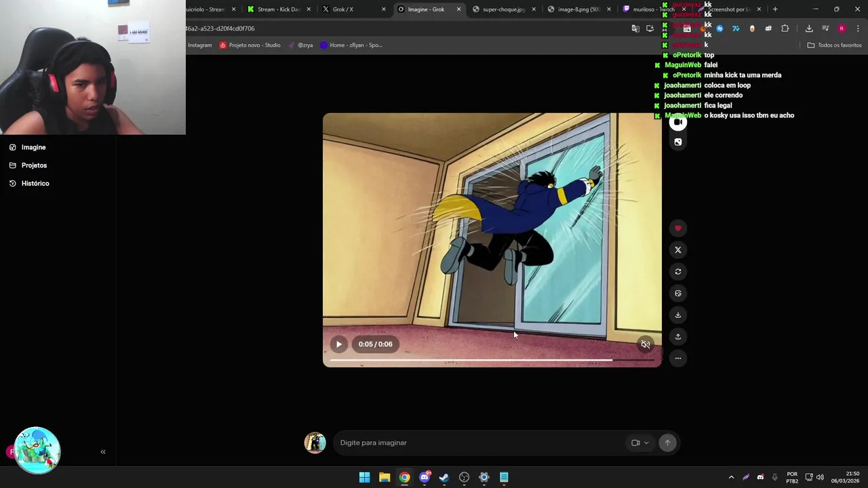Open browser downloads icon

pyautogui.click(x=809, y=28)
